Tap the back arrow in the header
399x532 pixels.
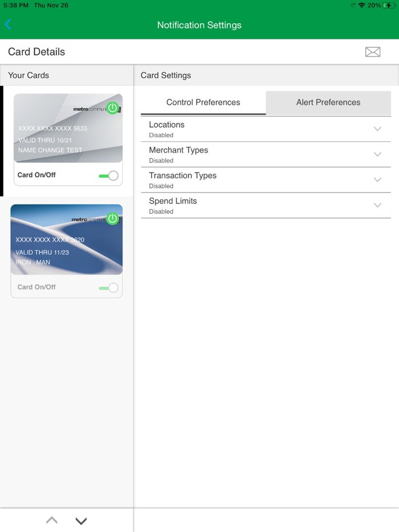(x=8, y=24)
